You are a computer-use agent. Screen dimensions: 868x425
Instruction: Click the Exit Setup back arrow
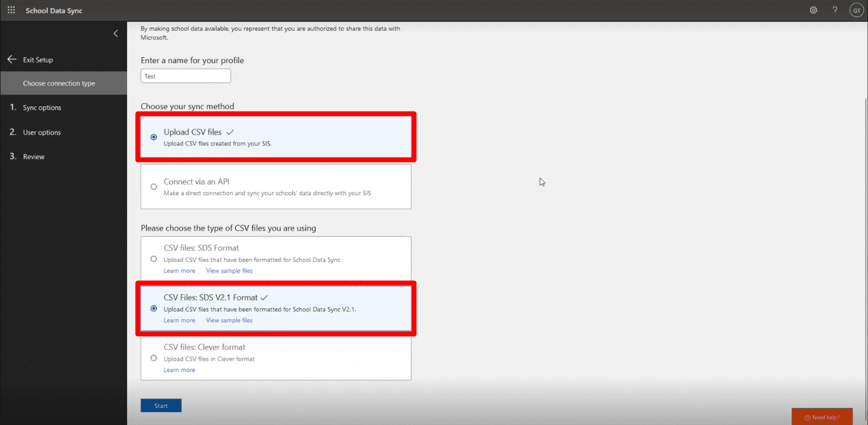click(12, 59)
